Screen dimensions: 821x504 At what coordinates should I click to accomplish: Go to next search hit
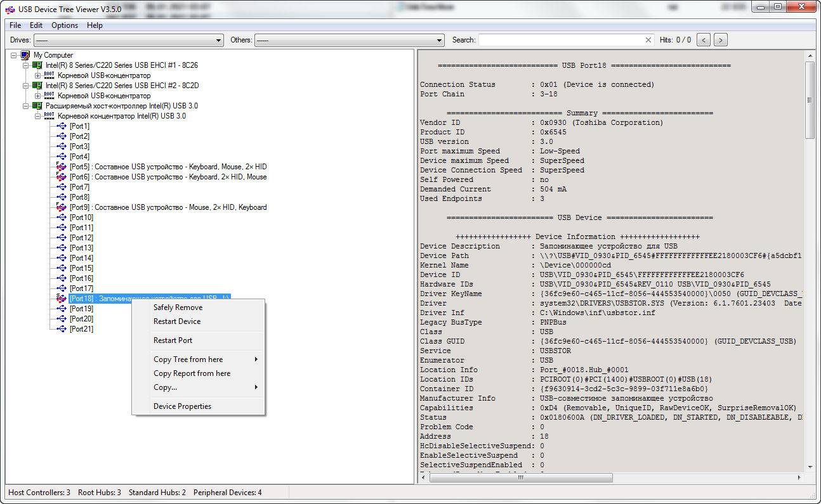720,40
